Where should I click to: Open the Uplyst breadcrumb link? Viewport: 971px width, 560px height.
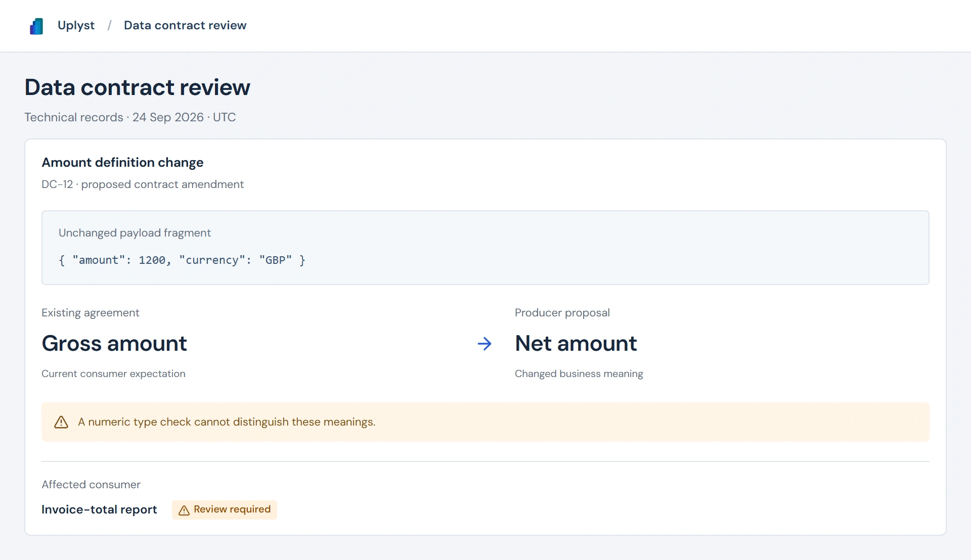click(76, 25)
